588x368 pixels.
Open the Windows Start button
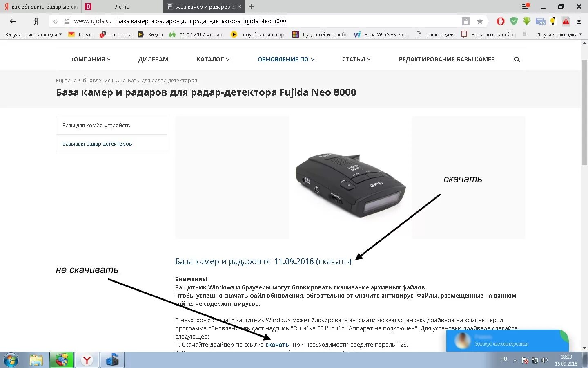point(11,360)
